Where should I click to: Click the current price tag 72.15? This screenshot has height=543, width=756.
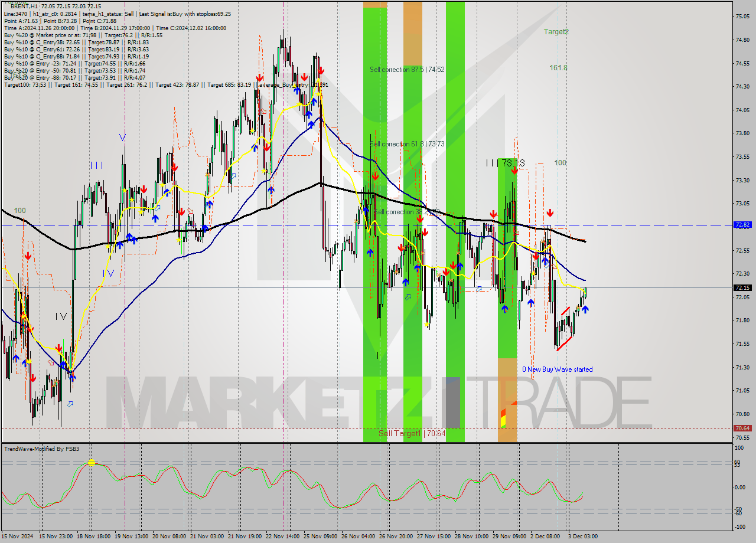(x=742, y=288)
